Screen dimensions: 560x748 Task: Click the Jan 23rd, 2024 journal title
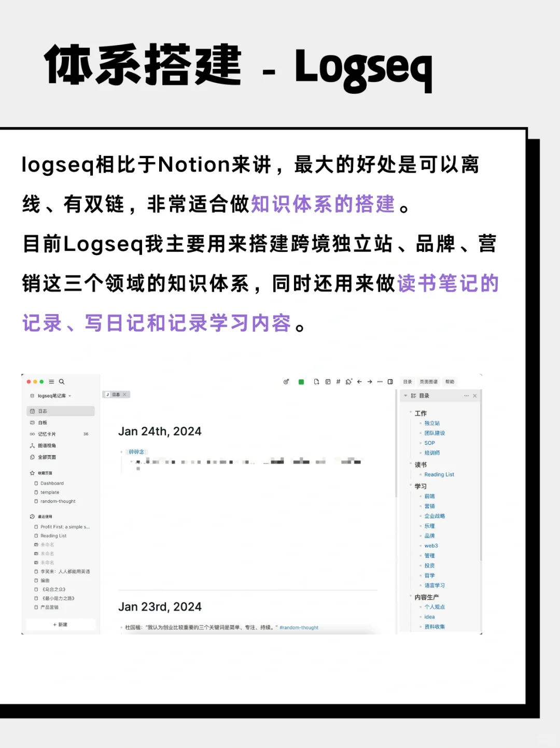pos(160,607)
